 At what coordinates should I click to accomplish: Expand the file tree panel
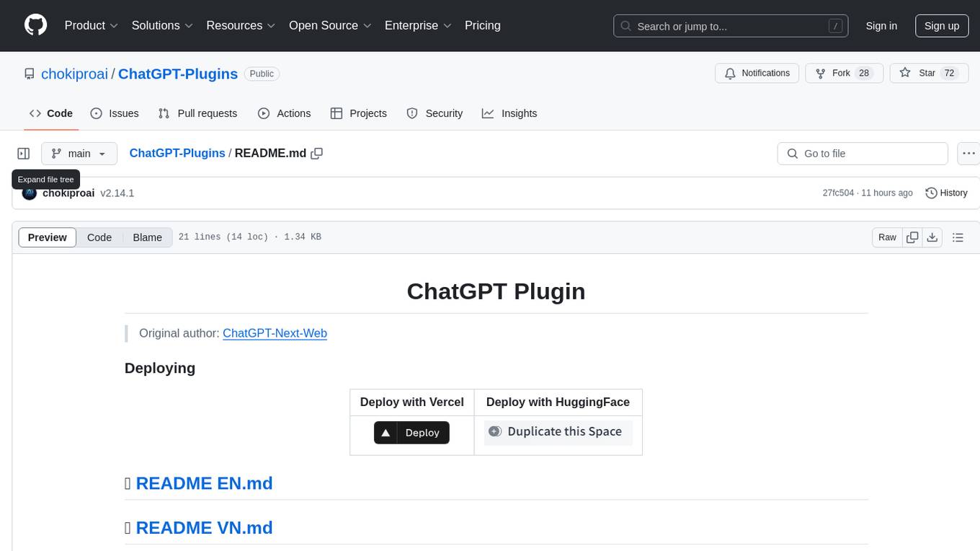tap(24, 154)
